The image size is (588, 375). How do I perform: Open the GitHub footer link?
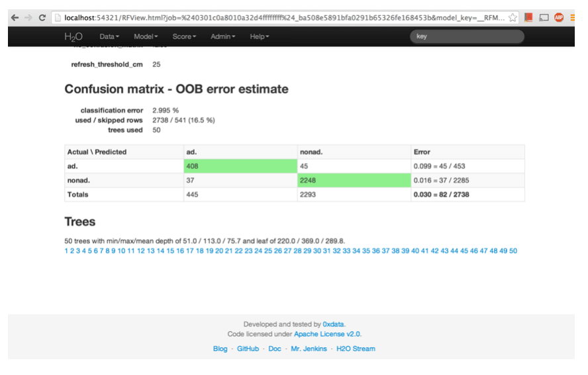[x=248, y=348]
